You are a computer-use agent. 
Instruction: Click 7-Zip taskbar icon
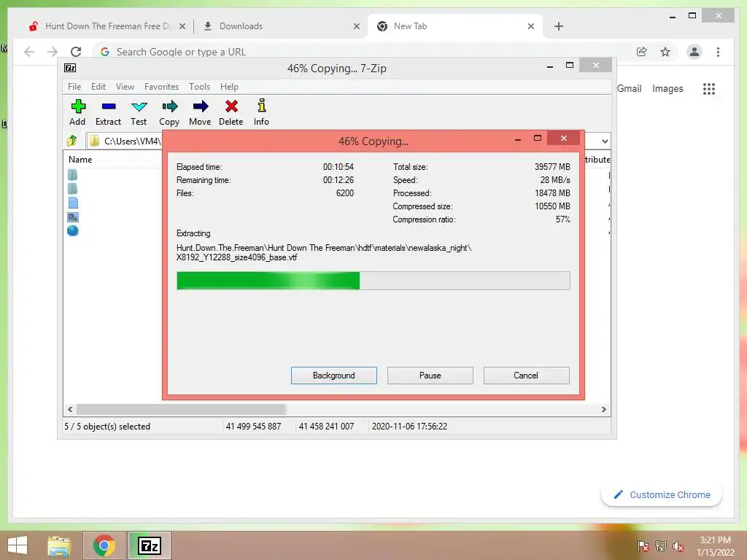150,545
